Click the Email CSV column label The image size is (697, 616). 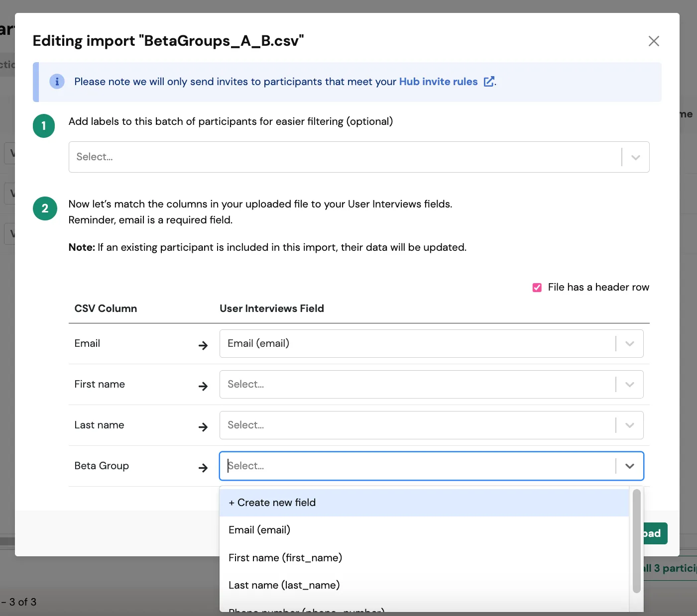pyautogui.click(x=87, y=343)
